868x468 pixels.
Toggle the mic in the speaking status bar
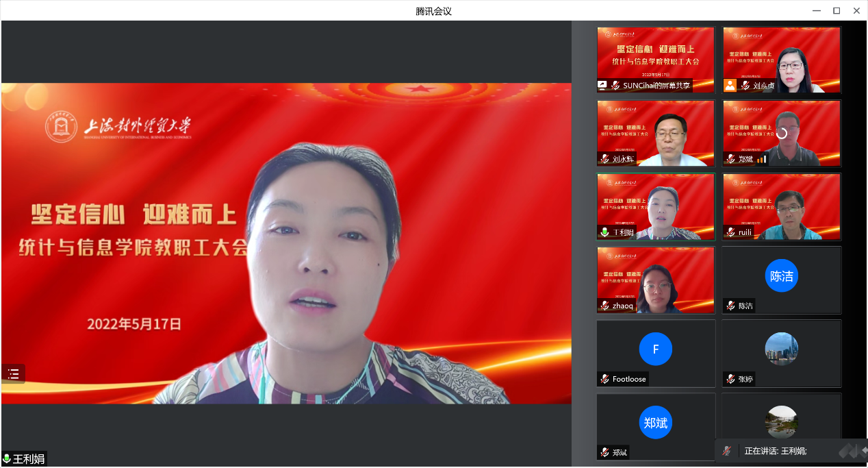[x=727, y=451]
